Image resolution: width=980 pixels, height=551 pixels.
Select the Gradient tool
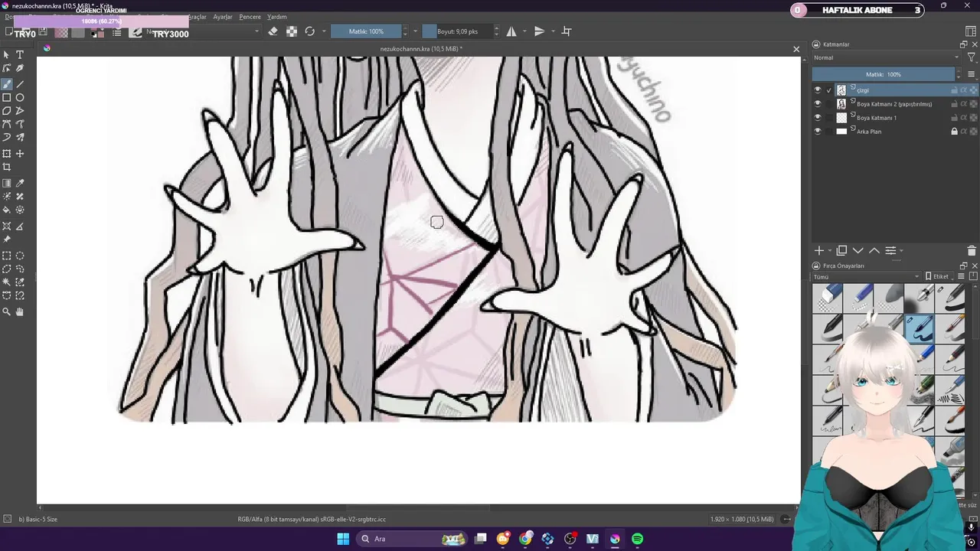(7, 184)
